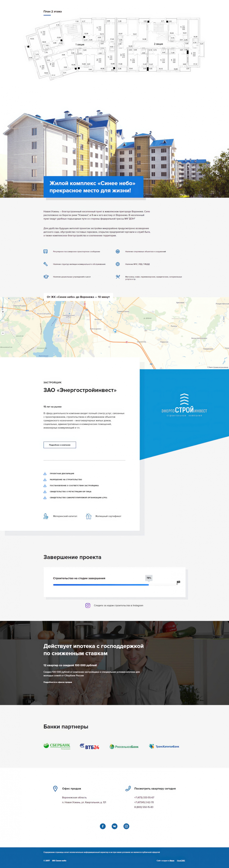Click the Материнский капитал mother icon

[x=46, y=516]
